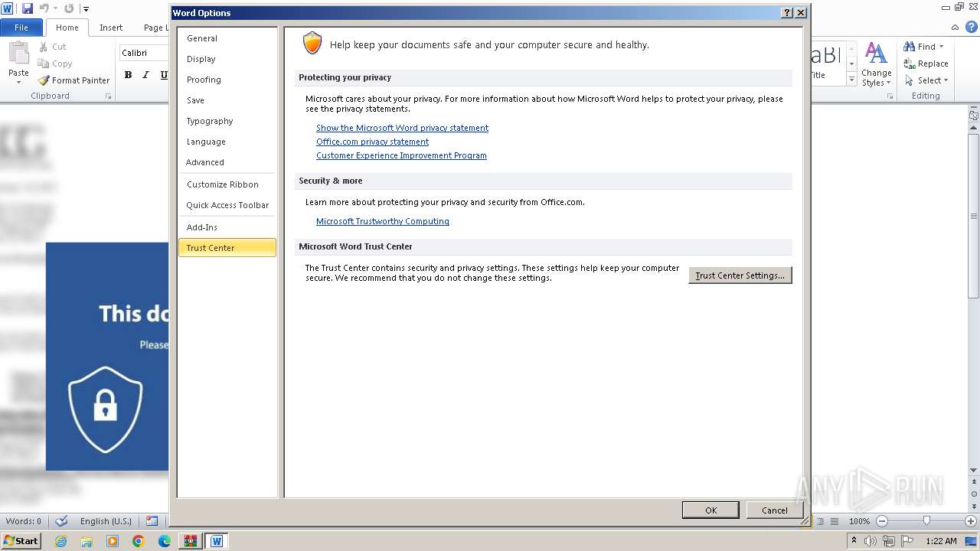Open Change Styles dropdown

877,65
